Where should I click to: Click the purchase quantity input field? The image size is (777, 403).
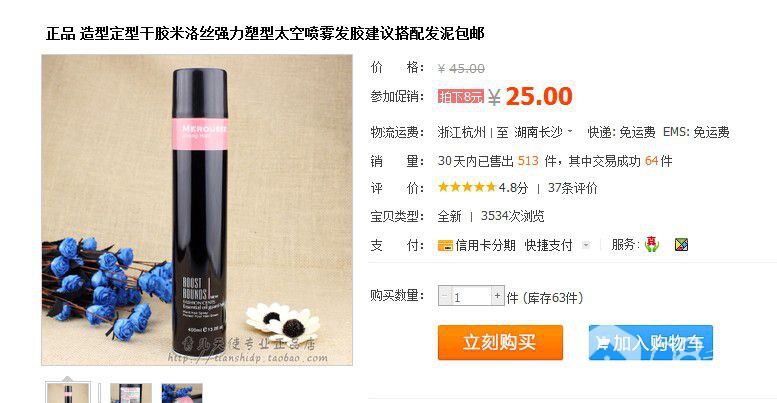point(471,296)
